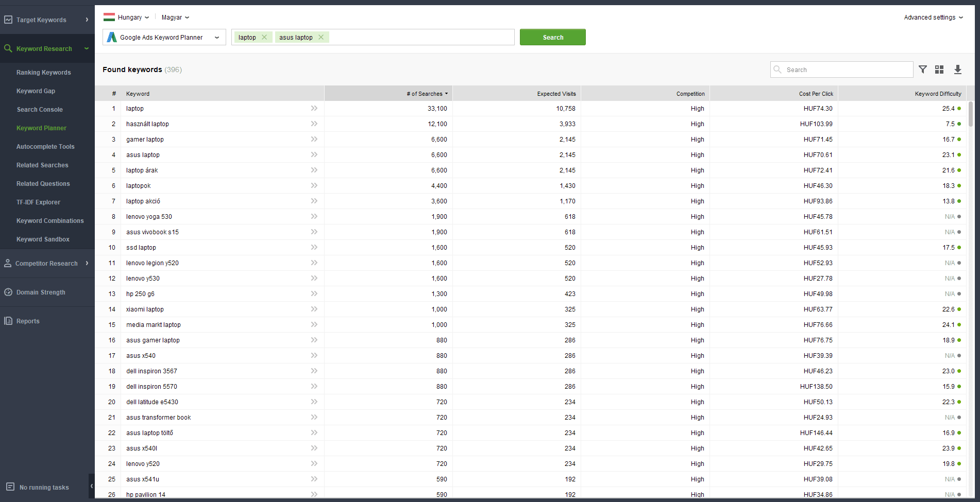Collapse the left sidebar with arrow handle
Viewport: 980px width, 502px height.
(x=92, y=486)
